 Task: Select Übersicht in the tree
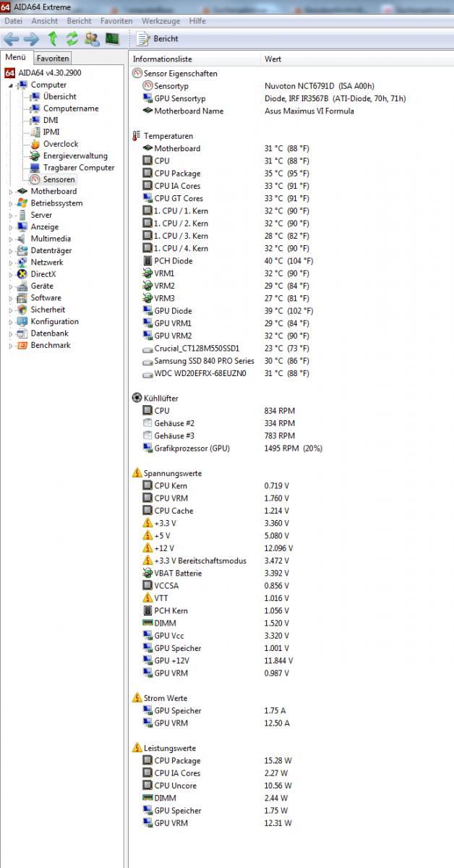[59, 97]
